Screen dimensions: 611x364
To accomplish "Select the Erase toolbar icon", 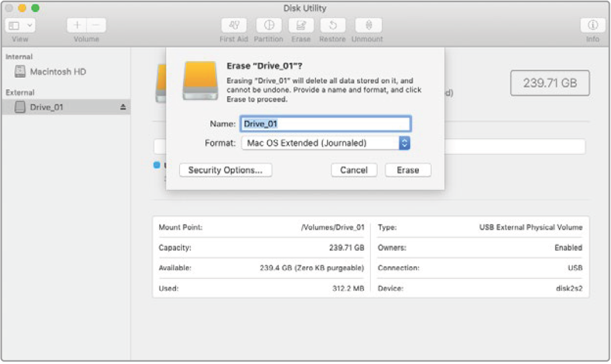I will pos(301,25).
